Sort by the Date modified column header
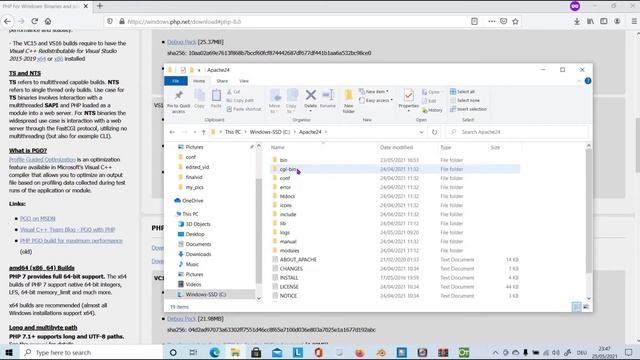The image size is (640, 360). (396, 147)
